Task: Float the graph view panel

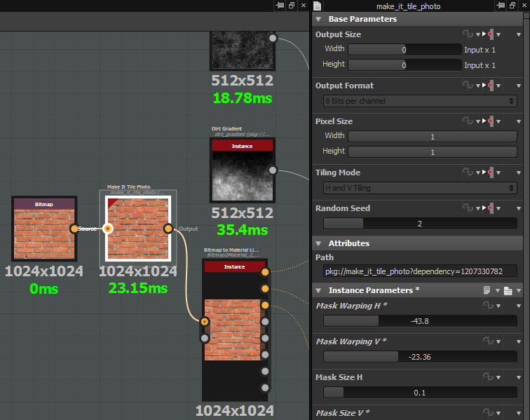Action: coord(292,6)
